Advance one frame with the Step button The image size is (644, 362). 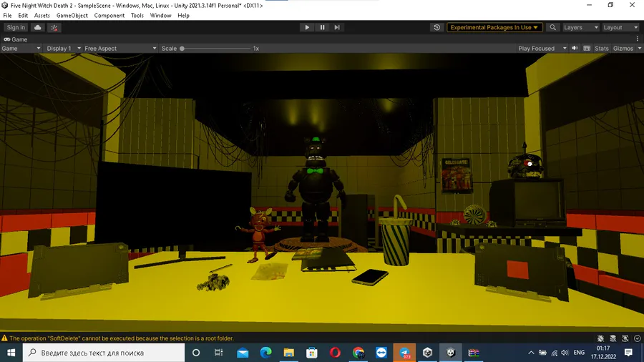click(x=337, y=27)
